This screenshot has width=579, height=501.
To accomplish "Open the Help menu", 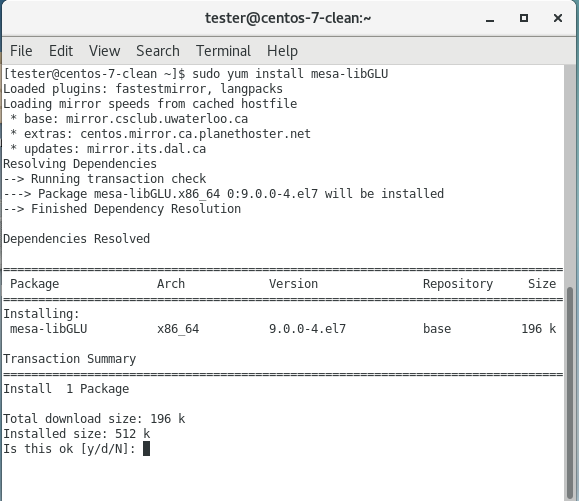I will coord(282,51).
